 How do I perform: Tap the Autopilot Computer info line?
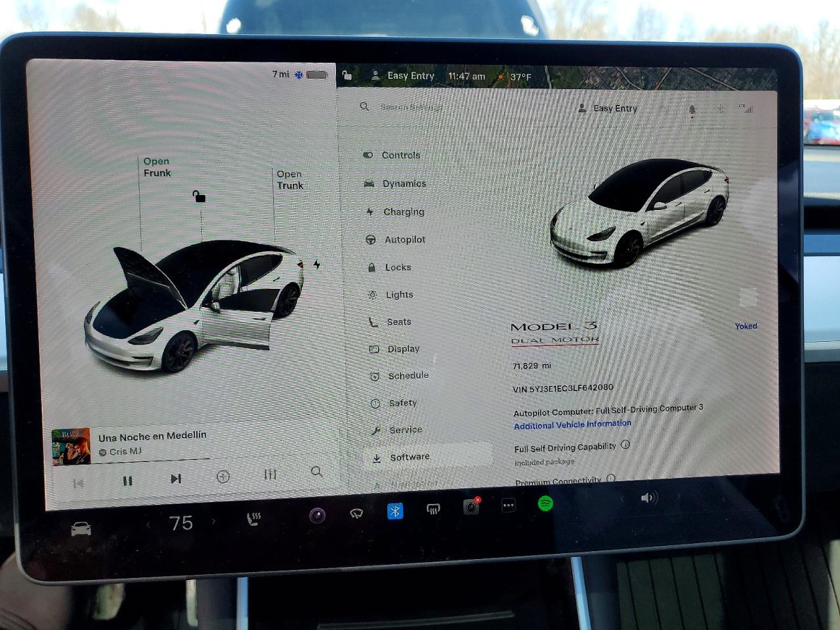coord(608,410)
